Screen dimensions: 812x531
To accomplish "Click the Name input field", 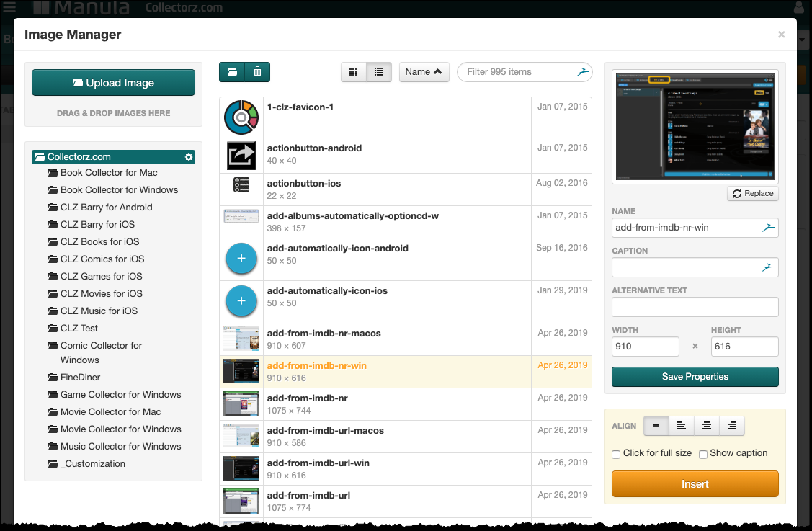I will [695, 228].
